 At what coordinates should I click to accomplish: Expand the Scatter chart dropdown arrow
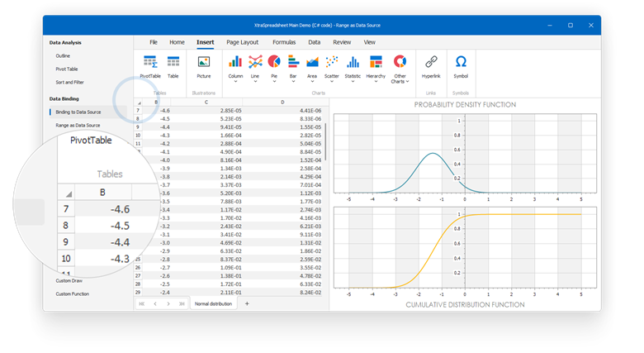tap(332, 82)
